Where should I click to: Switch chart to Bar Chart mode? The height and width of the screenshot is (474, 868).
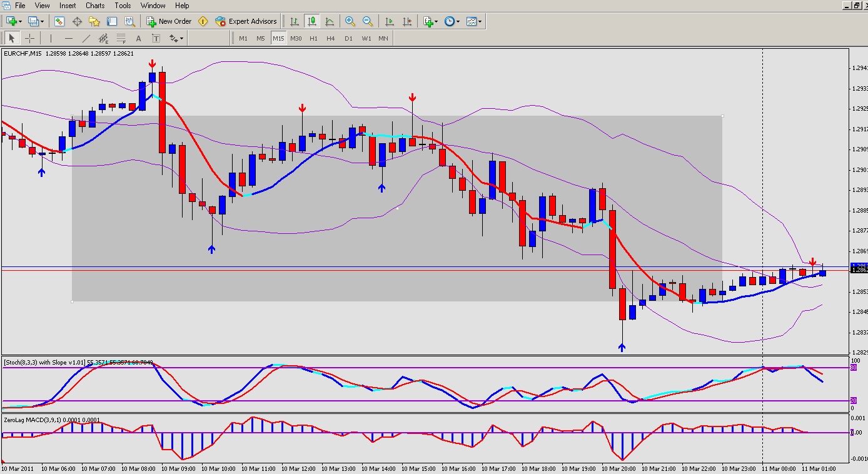tap(295, 21)
